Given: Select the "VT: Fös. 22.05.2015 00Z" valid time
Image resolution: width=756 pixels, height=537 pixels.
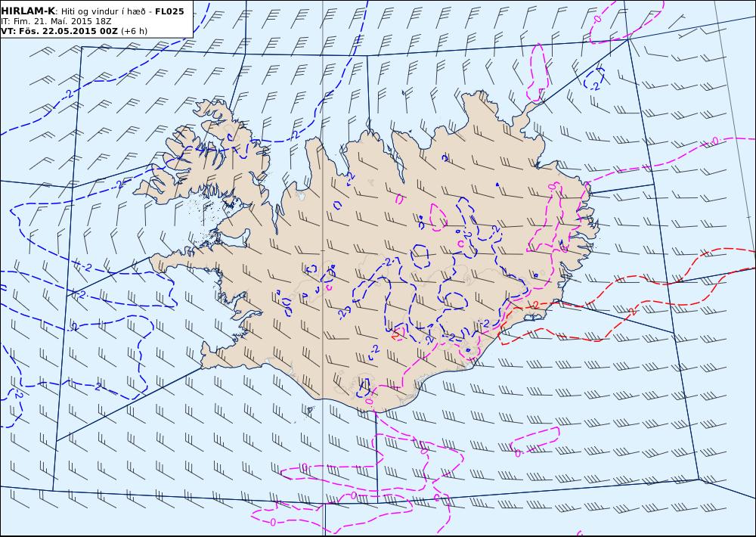Looking at the screenshot, I should [x=59, y=31].
